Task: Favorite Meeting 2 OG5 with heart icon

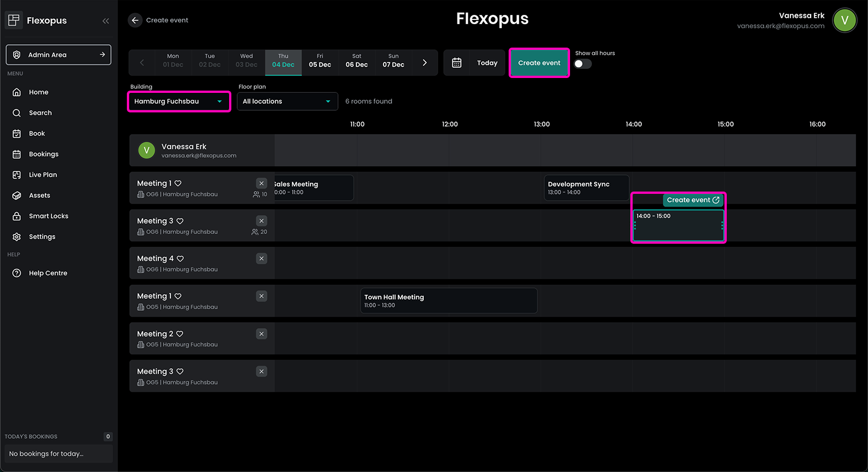Action: [x=180, y=334]
